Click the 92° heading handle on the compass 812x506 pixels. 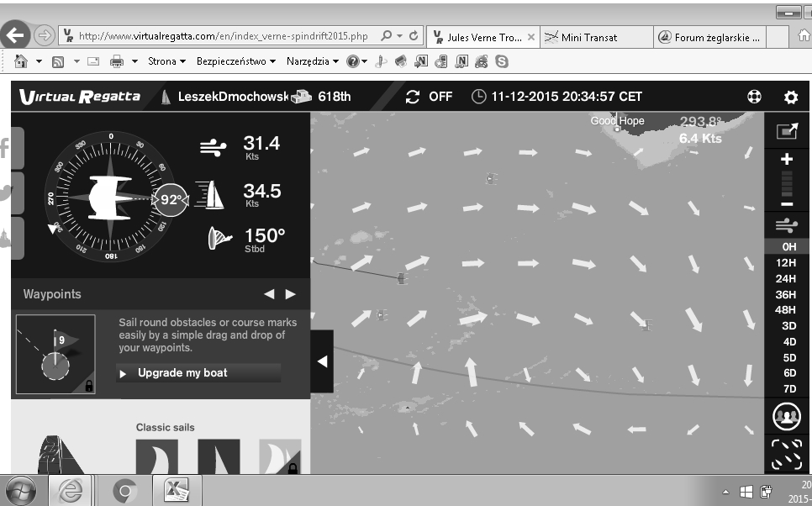click(x=171, y=200)
